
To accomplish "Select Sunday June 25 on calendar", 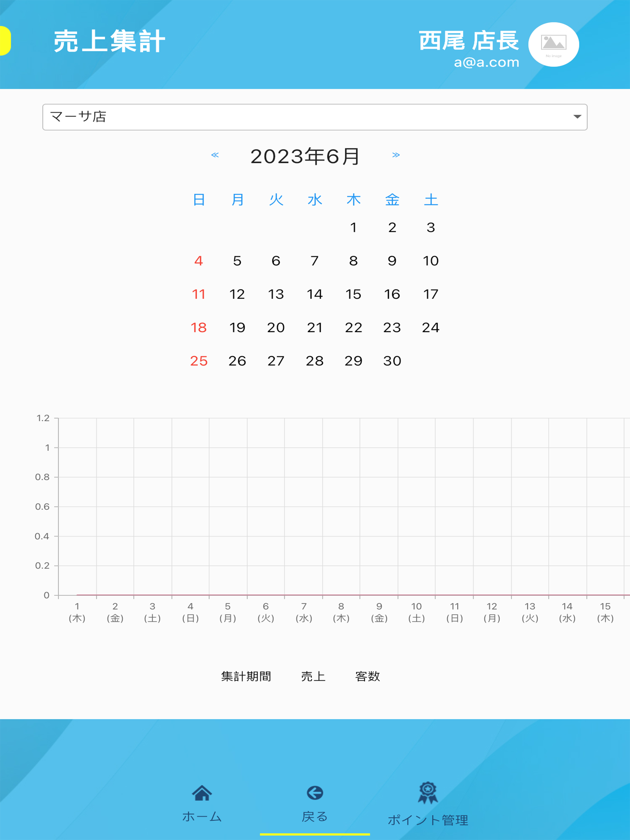I will tap(199, 361).
